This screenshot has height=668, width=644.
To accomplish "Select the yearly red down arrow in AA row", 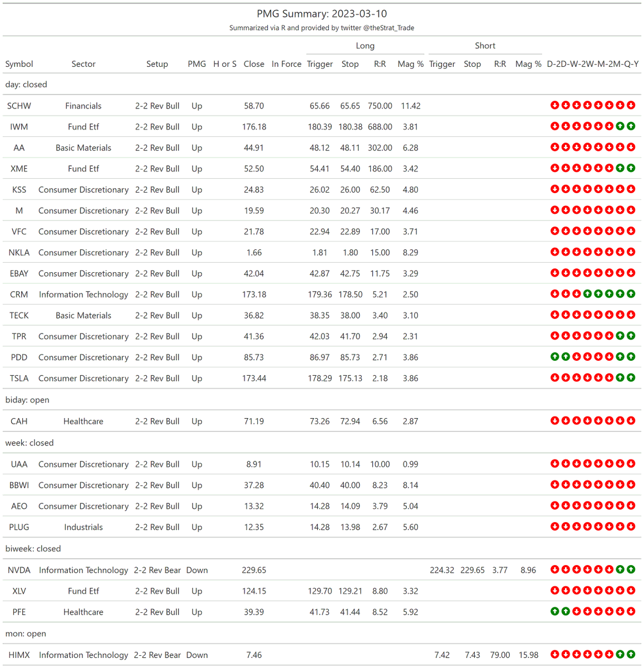I will pyautogui.click(x=631, y=148).
